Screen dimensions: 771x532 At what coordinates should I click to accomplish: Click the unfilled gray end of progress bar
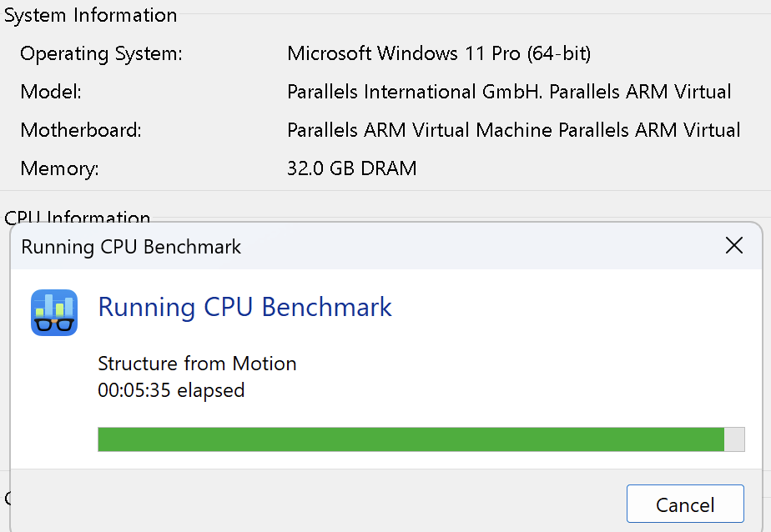point(734,439)
